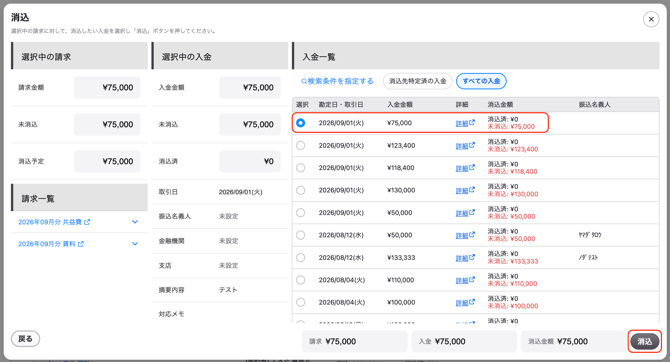Expand chevron for 2026年09月分 共益費
Screen dimensions: 670x362
pyautogui.click(x=135, y=222)
